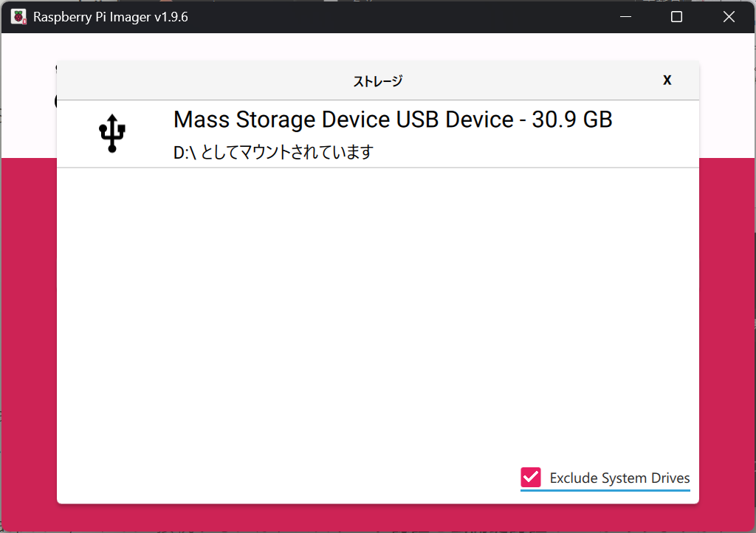
Task: Click the minimize icon in the title bar
Action: [625, 16]
